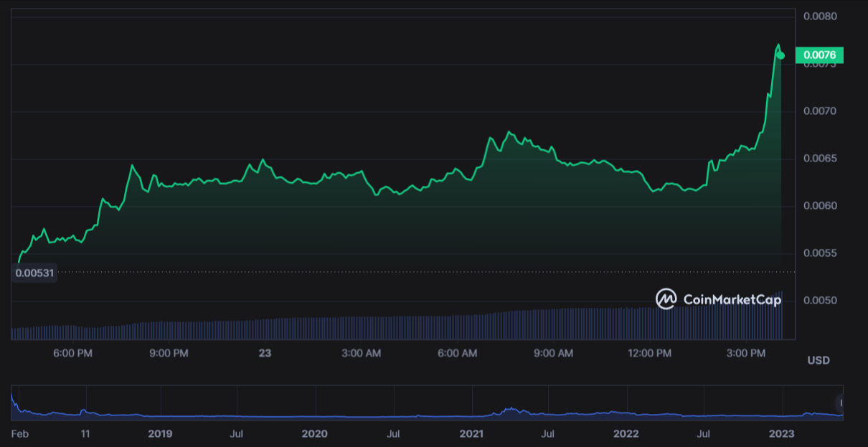Click the 0.0065 price axis label

pyautogui.click(x=820, y=159)
